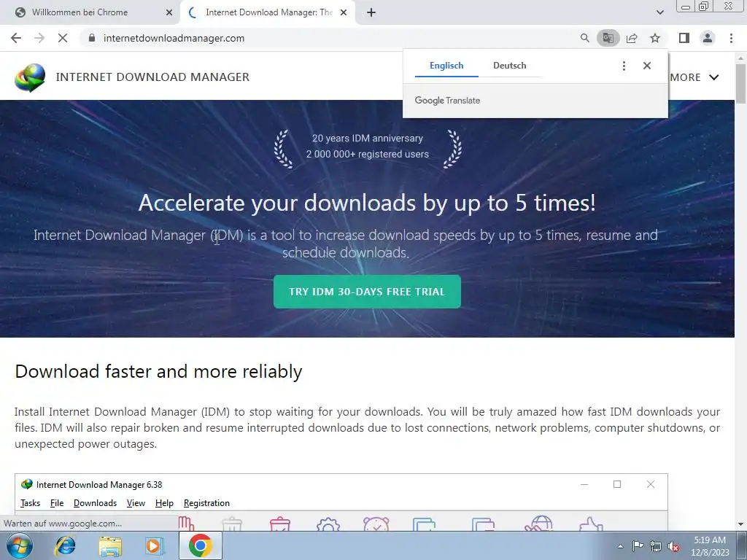
Task: Close the Google Translate popup
Action: 646,66
